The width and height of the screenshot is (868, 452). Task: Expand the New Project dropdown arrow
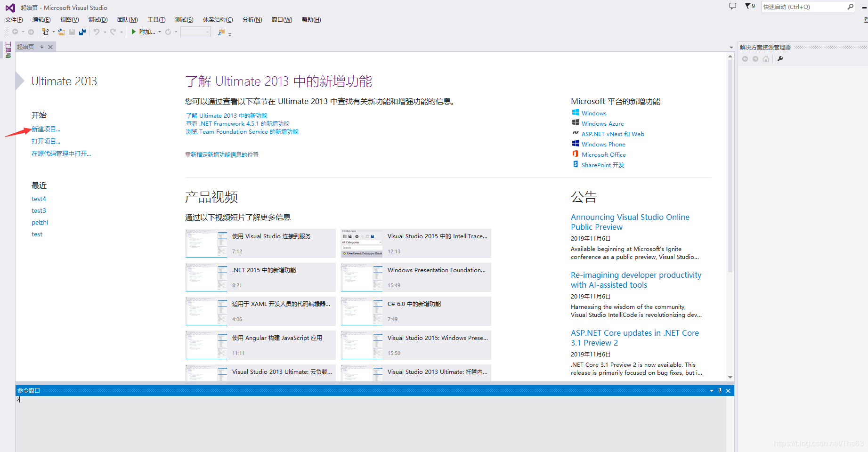click(x=53, y=32)
